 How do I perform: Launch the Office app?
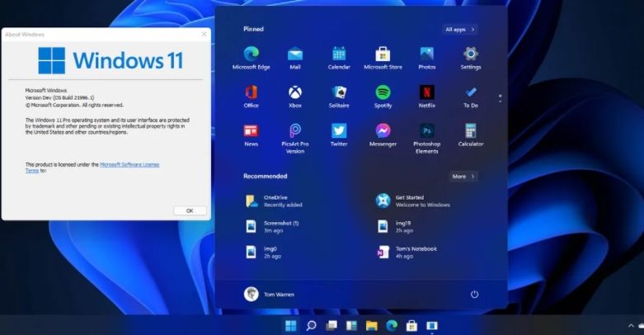[251, 97]
